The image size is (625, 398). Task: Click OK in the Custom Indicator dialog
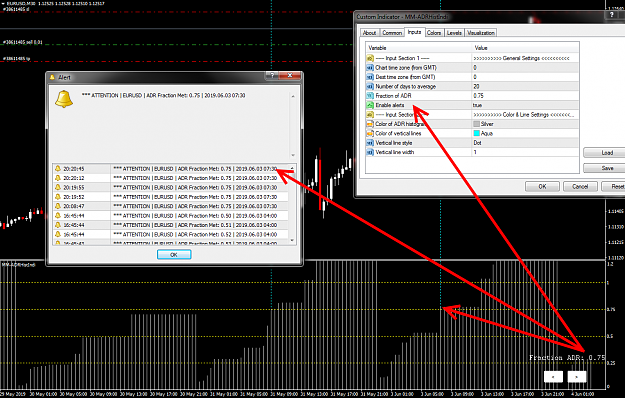(542, 186)
